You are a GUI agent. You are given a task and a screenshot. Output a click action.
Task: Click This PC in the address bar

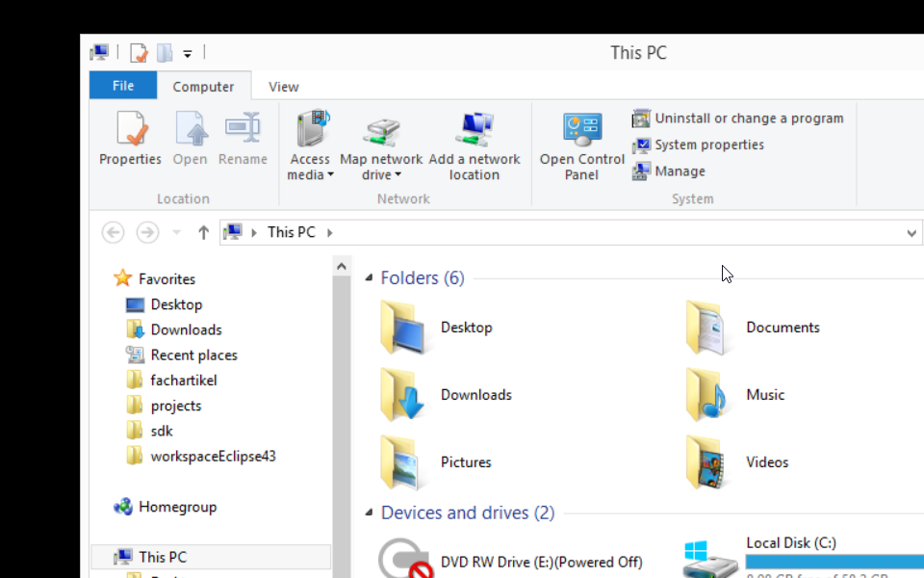point(291,232)
